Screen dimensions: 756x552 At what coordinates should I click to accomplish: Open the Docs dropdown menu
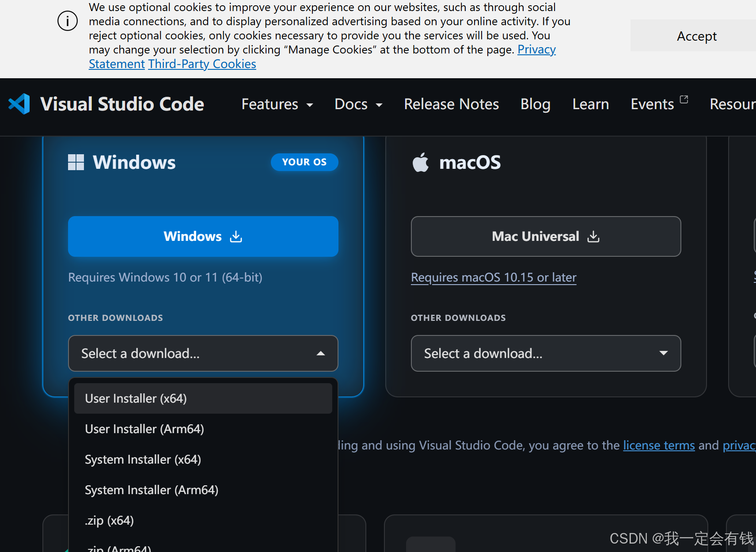[x=358, y=104]
